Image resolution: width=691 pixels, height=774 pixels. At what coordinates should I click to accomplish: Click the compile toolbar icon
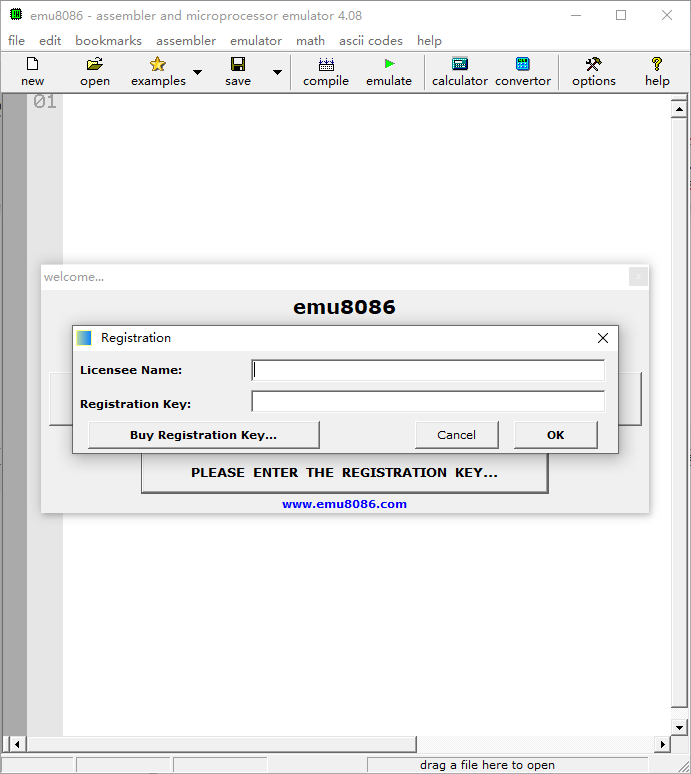coord(326,64)
